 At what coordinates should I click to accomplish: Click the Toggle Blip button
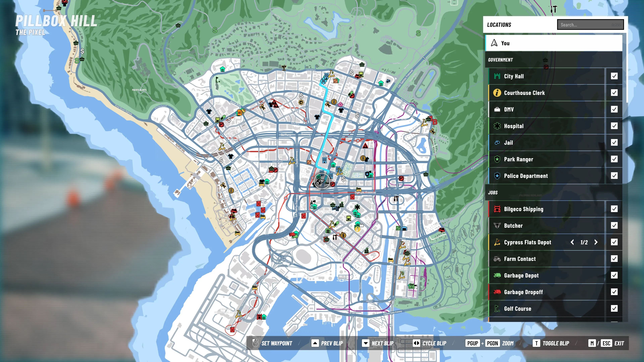[x=551, y=343]
